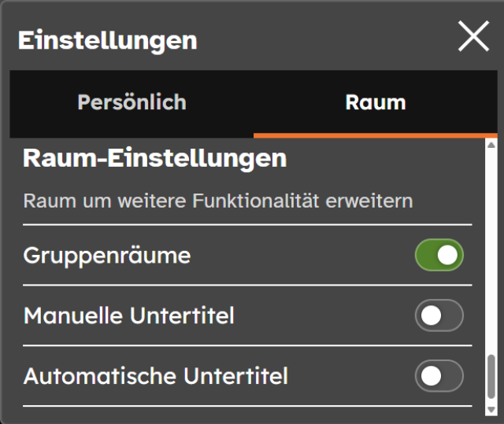This screenshot has width=504, height=424.
Task: Click the scrollbar up arrow
Action: click(x=492, y=145)
